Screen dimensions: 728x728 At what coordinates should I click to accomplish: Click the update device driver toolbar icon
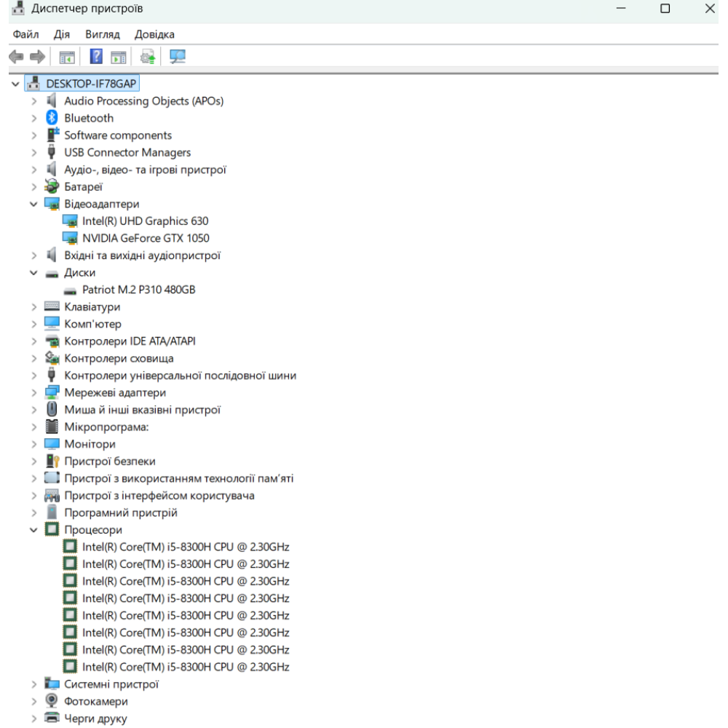point(149,57)
